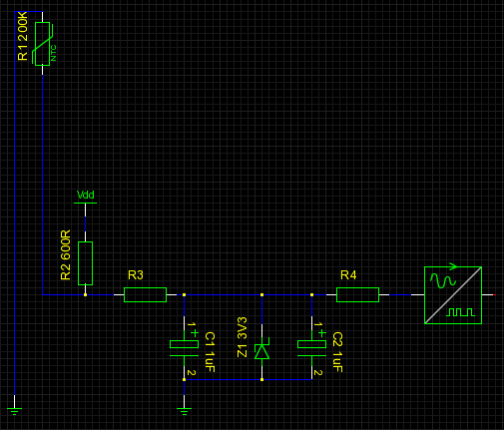
Task: Click the junction node above the zener diode
Action: point(261,294)
